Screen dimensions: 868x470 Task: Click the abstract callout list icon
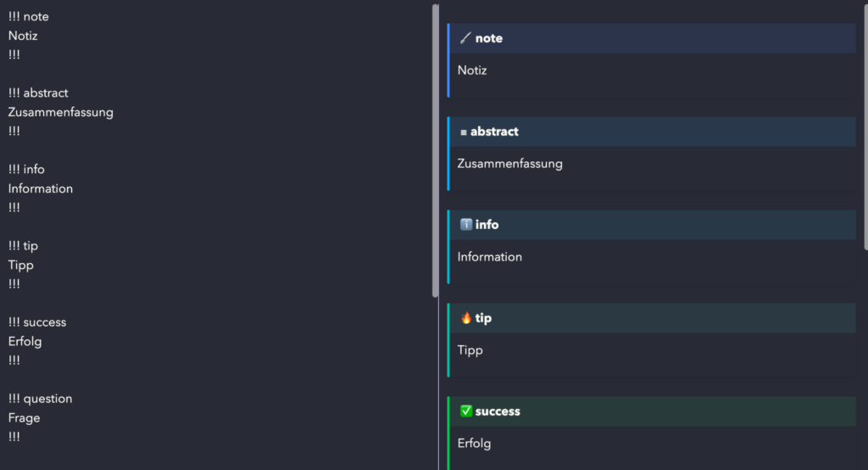point(464,132)
